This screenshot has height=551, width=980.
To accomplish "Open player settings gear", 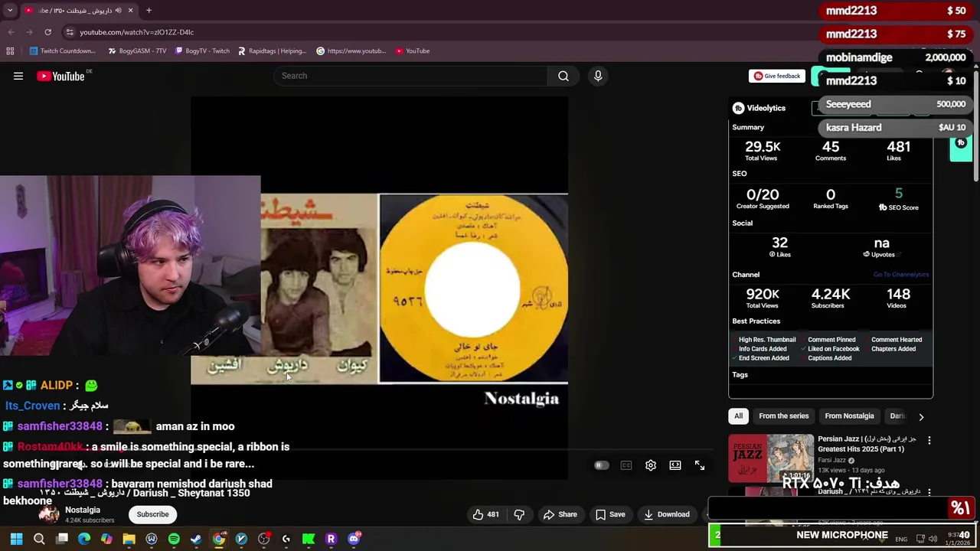I will pos(651,465).
